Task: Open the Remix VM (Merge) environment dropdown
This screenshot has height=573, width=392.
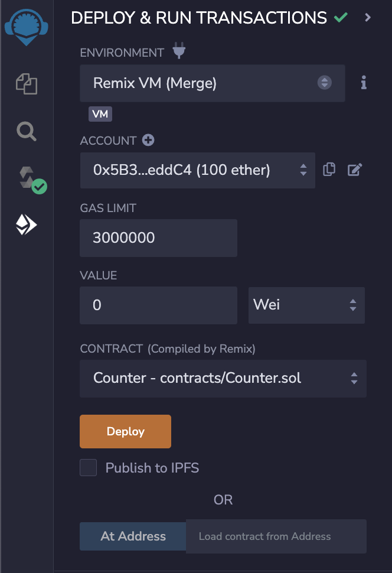Action: [213, 83]
